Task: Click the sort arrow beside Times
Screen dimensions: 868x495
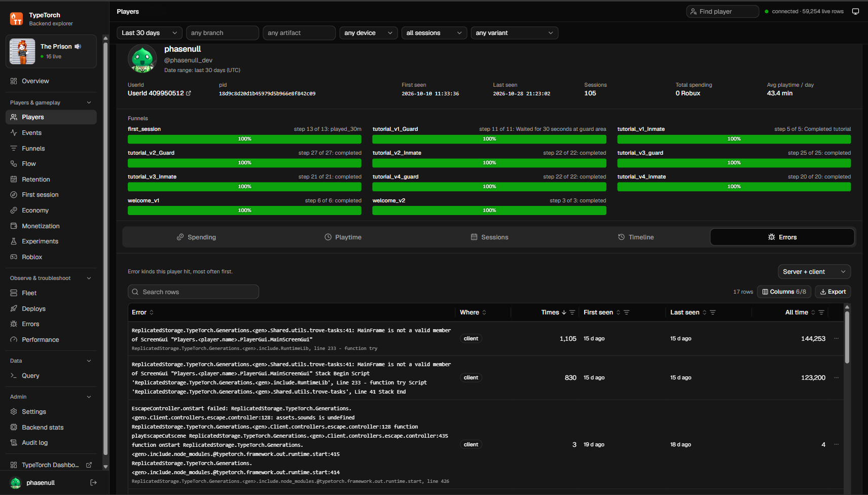Action: point(564,312)
